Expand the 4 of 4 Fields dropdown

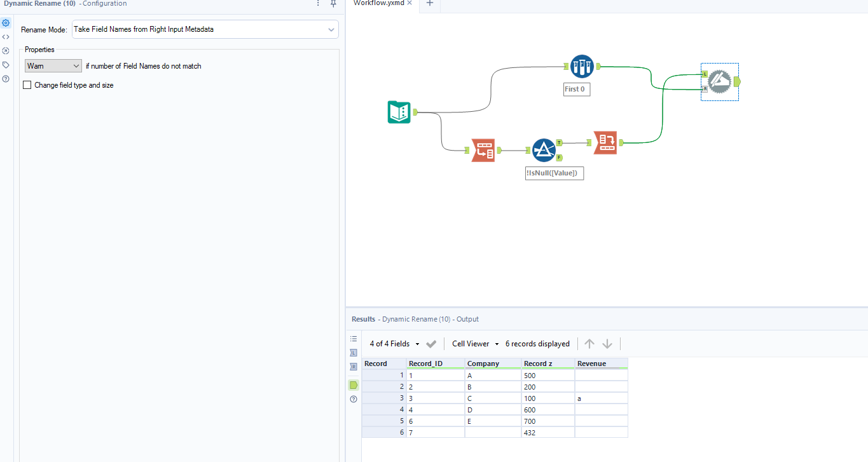(x=395, y=344)
